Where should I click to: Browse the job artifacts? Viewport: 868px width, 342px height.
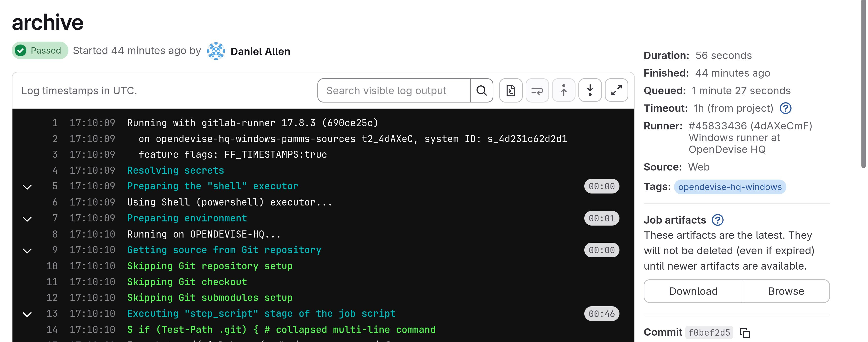(x=786, y=291)
